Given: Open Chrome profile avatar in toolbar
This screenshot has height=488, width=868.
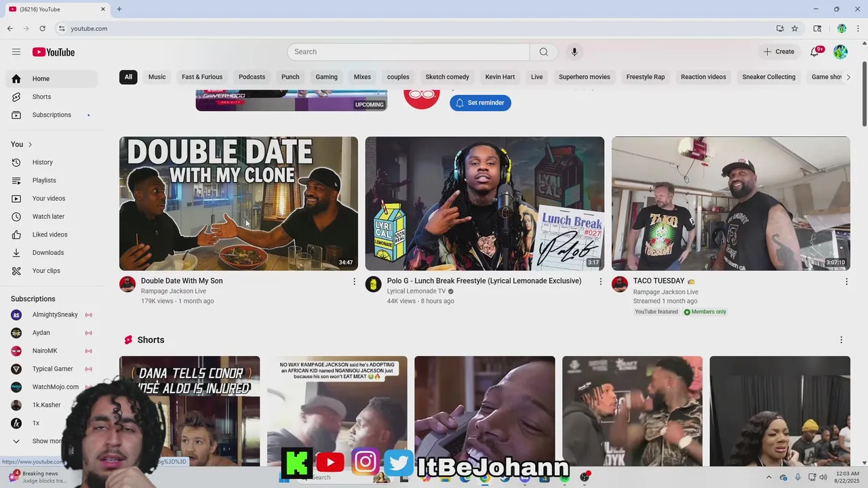Looking at the screenshot, I should click(x=842, y=28).
